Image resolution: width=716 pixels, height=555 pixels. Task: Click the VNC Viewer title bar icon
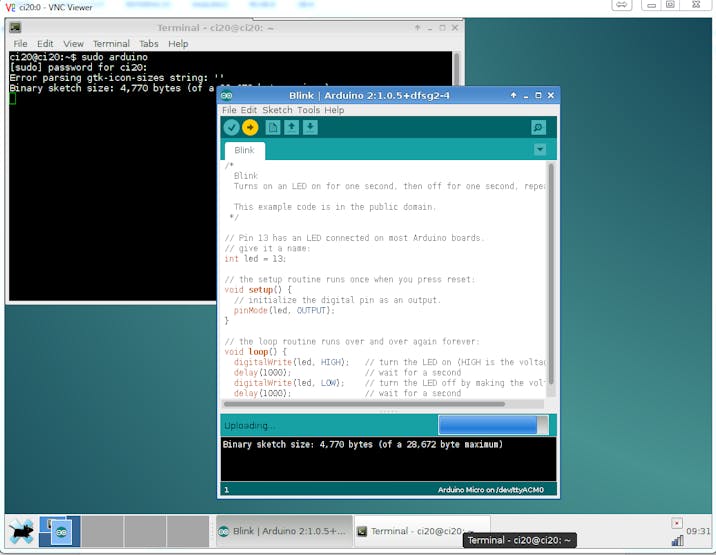[x=10, y=7]
